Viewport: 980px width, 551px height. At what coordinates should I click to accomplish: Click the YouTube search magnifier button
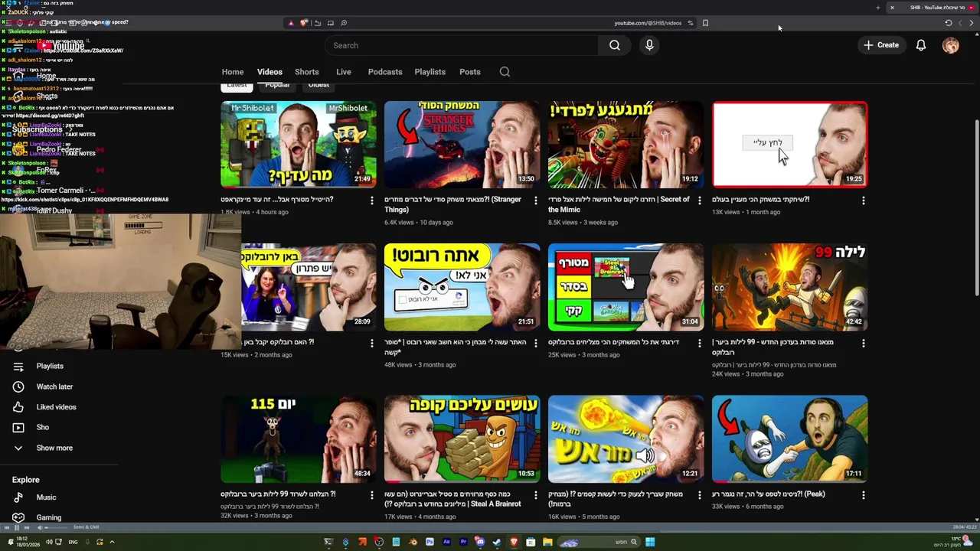click(x=615, y=45)
